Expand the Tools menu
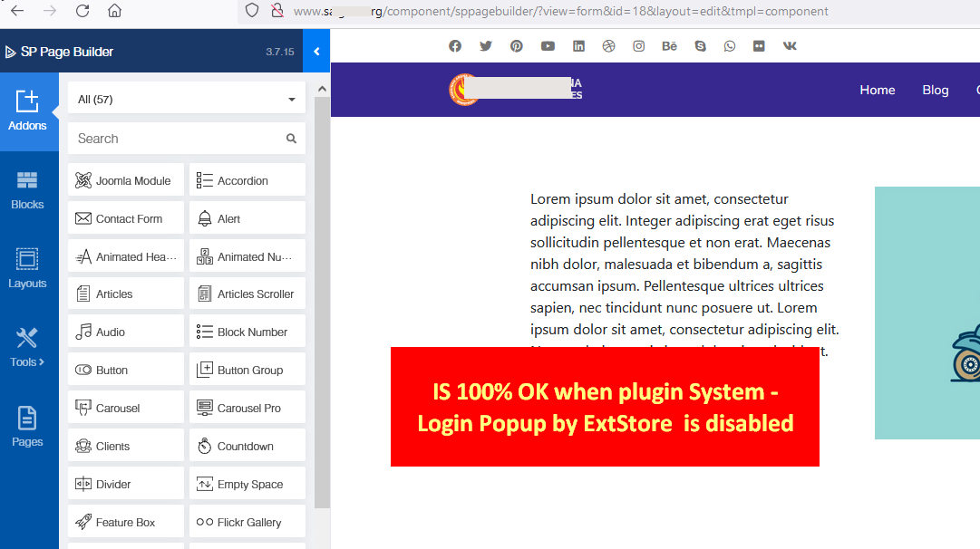Image resolution: width=980 pixels, height=549 pixels. coord(27,348)
